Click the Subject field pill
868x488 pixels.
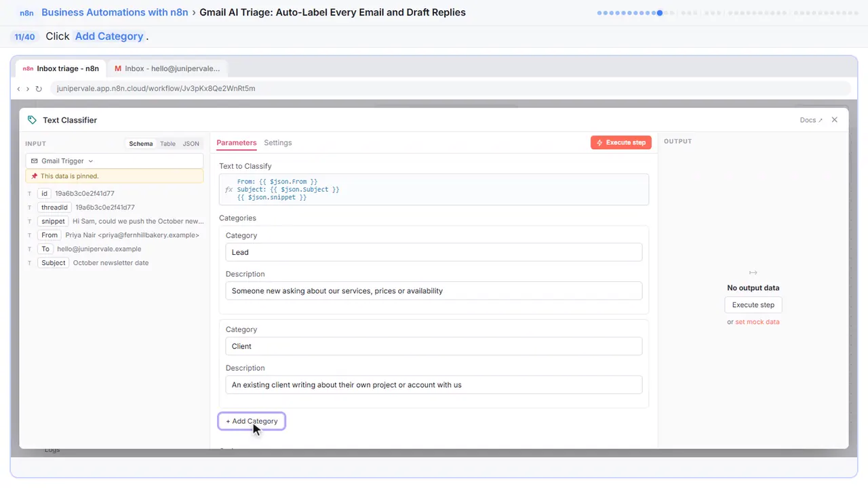pyautogui.click(x=54, y=263)
